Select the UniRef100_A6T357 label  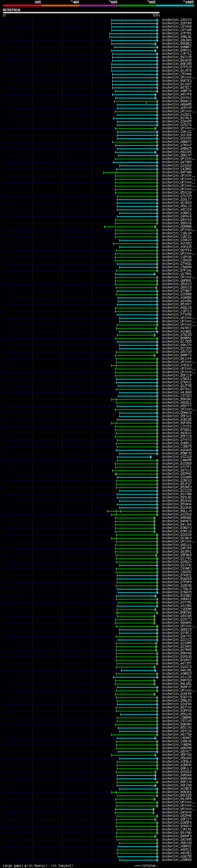click(x=176, y=664)
